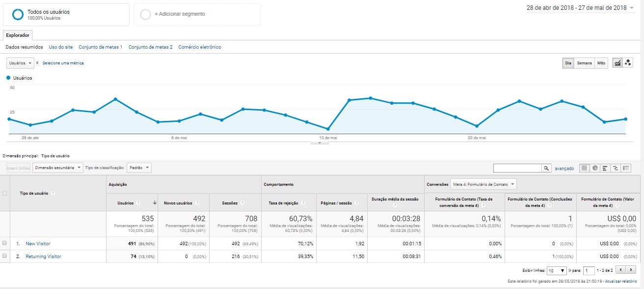The image size is (644, 289).
Task: Select the data table view icon
Action: coord(584,168)
